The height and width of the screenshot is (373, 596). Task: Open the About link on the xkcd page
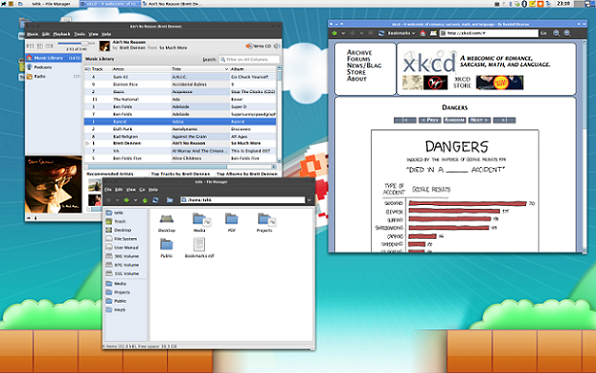pos(357,79)
